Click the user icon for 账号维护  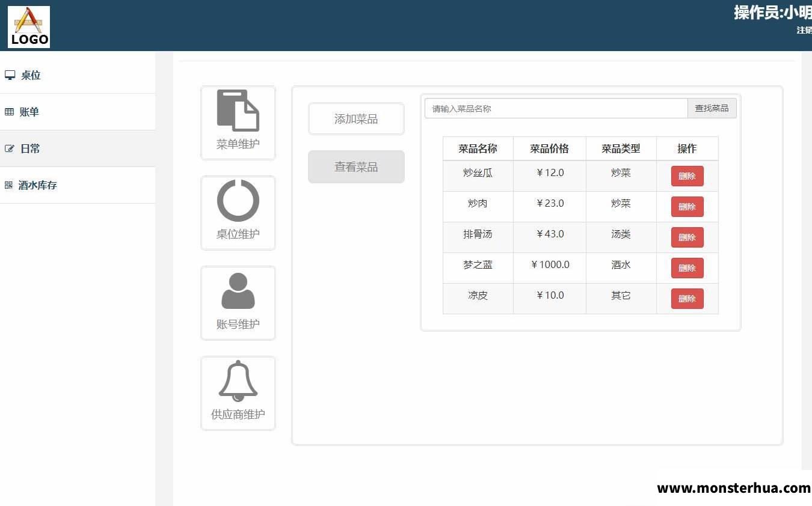(x=238, y=291)
